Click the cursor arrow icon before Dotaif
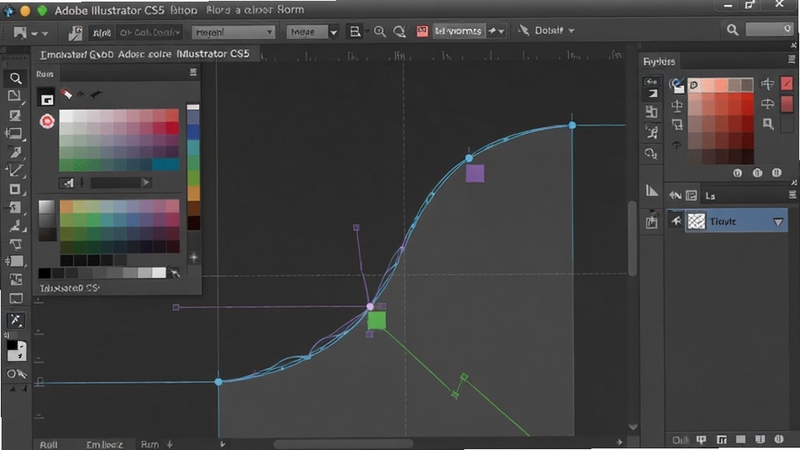Image resolution: width=800 pixels, height=450 pixels. [523, 30]
